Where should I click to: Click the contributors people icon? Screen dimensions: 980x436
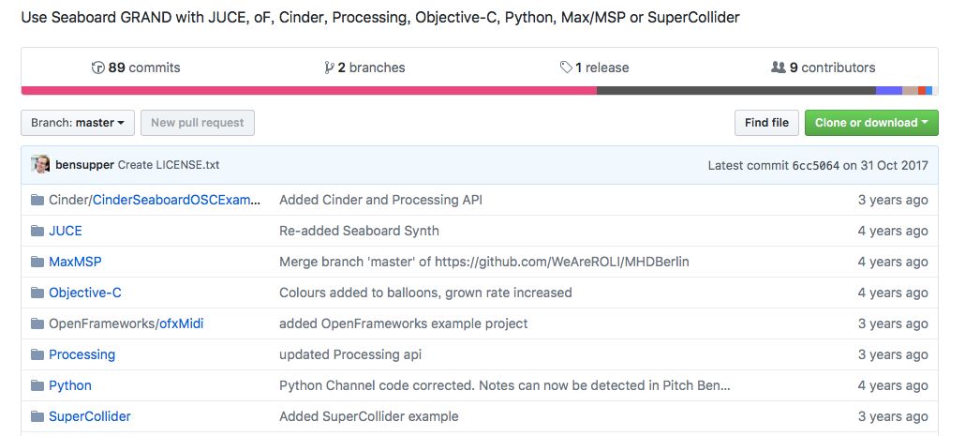point(778,68)
